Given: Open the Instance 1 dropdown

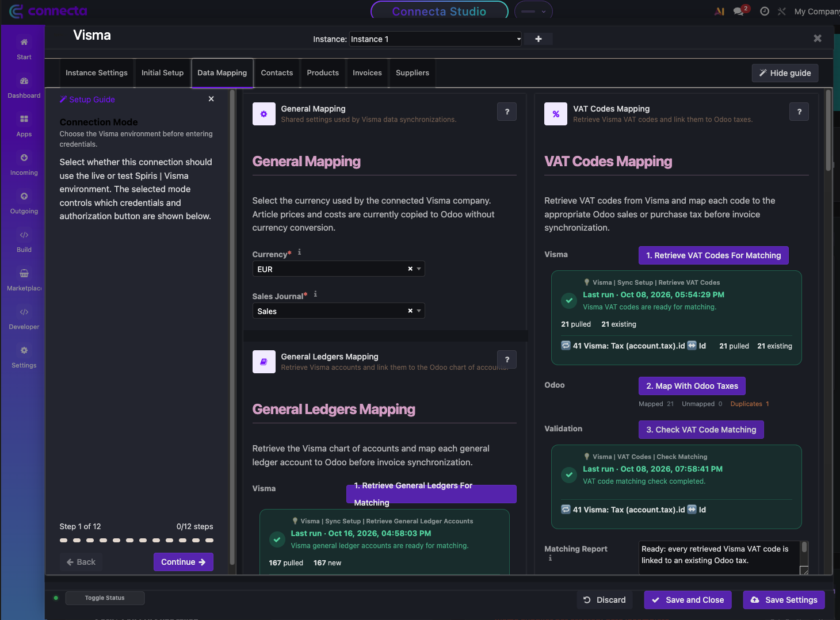Looking at the screenshot, I should [436, 39].
